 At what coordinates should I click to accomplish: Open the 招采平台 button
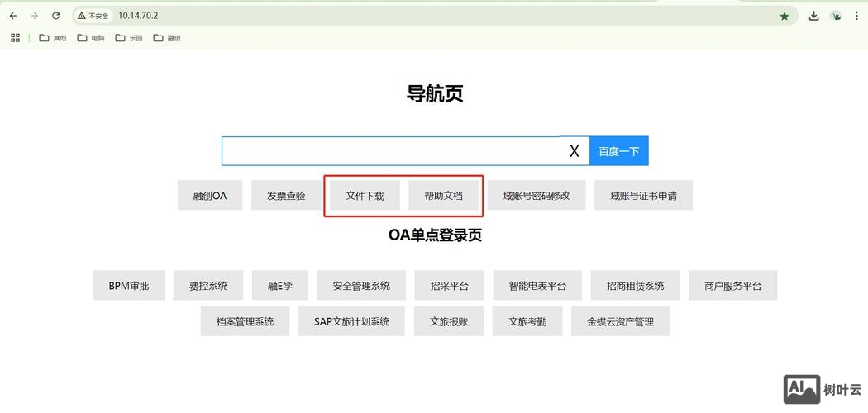coord(450,285)
